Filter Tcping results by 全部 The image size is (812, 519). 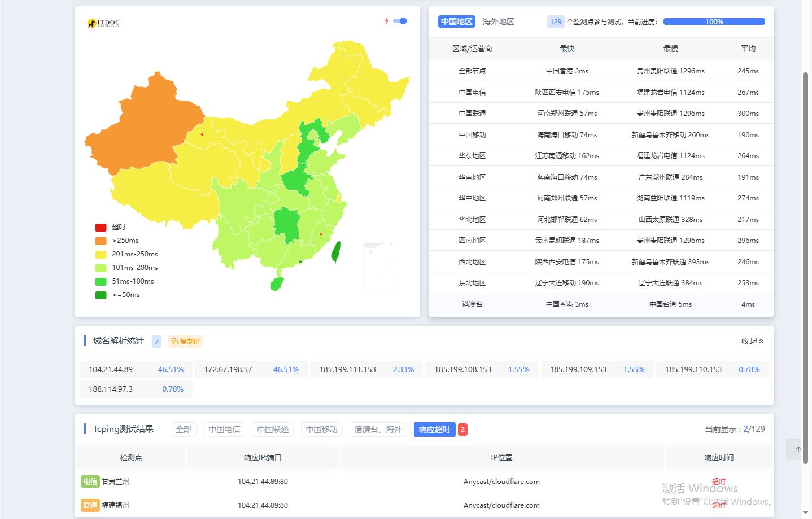[x=184, y=429]
